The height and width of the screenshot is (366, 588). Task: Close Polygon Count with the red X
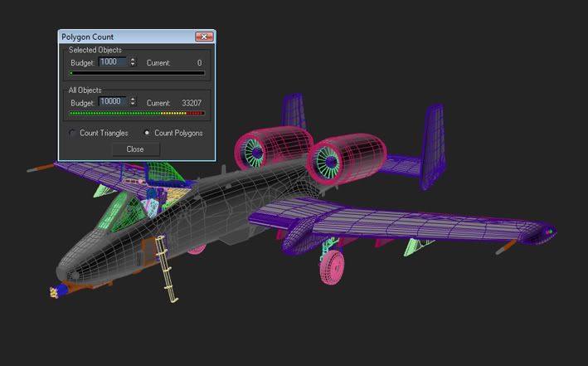tap(203, 37)
